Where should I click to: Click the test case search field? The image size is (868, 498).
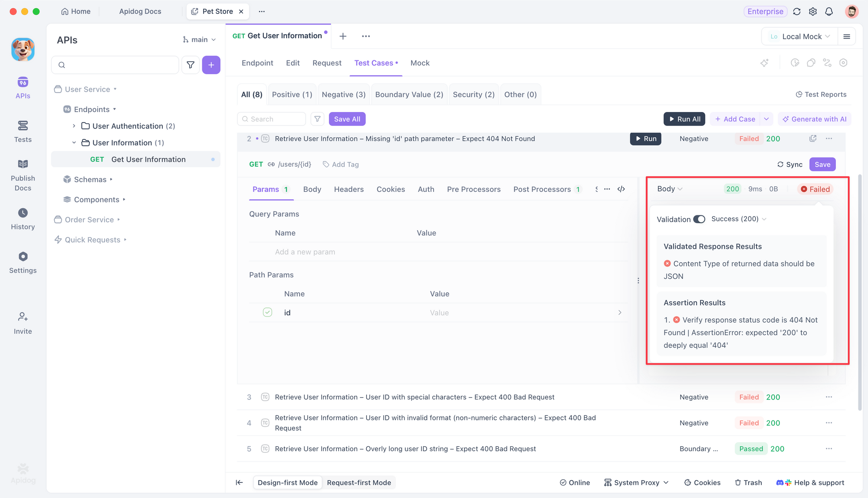(x=271, y=119)
